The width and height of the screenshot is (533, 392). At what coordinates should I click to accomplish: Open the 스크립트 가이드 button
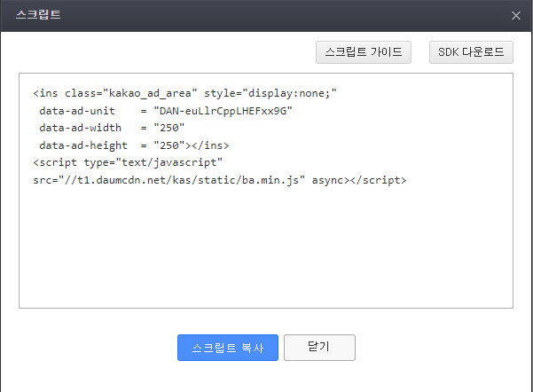[x=364, y=52]
